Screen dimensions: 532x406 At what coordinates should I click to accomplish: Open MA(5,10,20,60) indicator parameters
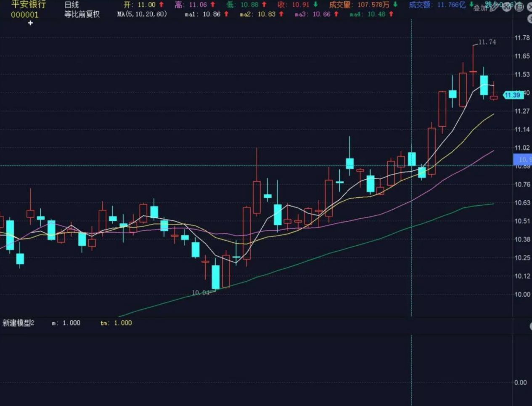point(142,14)
